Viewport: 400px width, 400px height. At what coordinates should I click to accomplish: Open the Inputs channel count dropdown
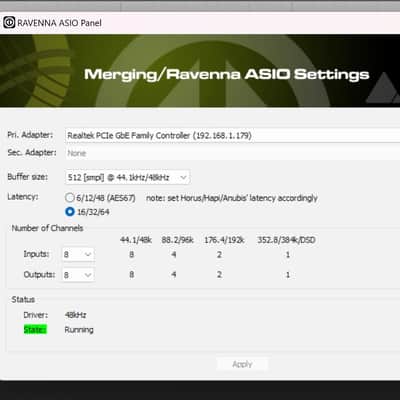click(78, 255)
